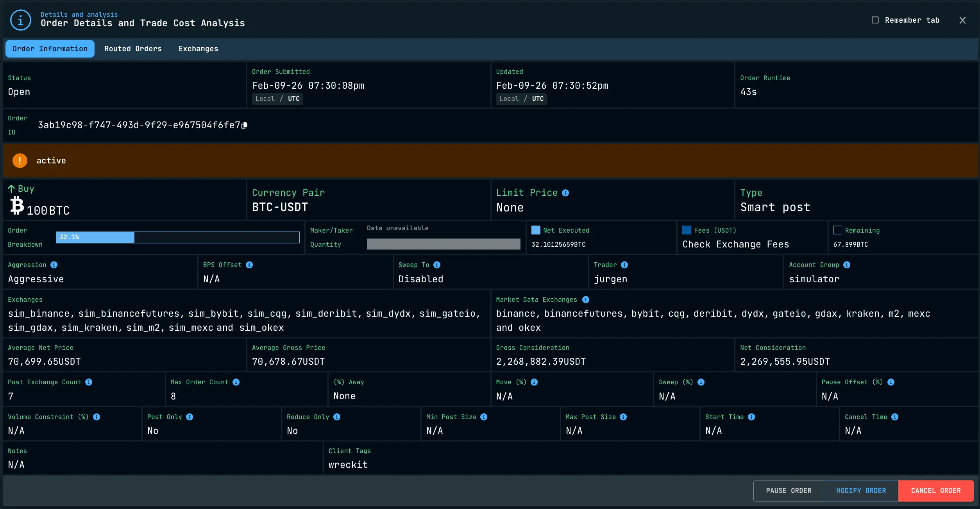Image resolution: width=980 pixels, height=509 pixels.
Task: Click the Status value Open
Action: click(x=19, y=92)
